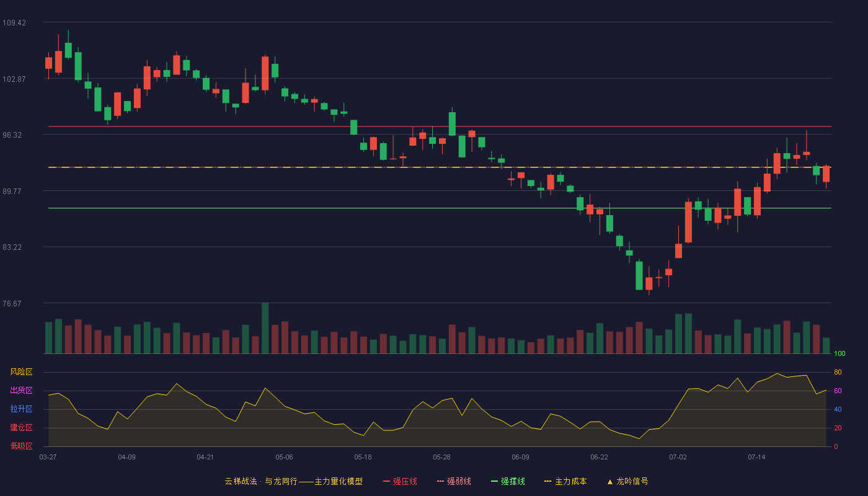Click the 风险区 indicator zone label
This screenshot has height=496, width=868.
[21, 372]
